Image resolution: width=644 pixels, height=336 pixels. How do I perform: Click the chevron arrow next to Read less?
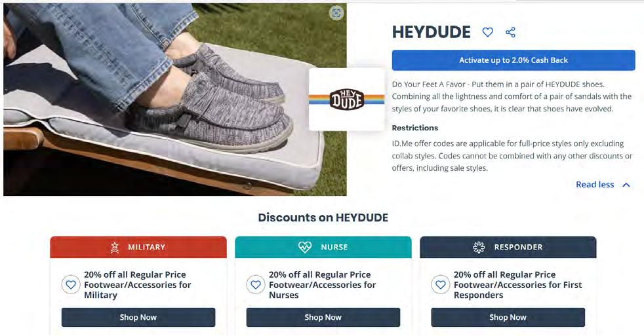click(626, 185)
